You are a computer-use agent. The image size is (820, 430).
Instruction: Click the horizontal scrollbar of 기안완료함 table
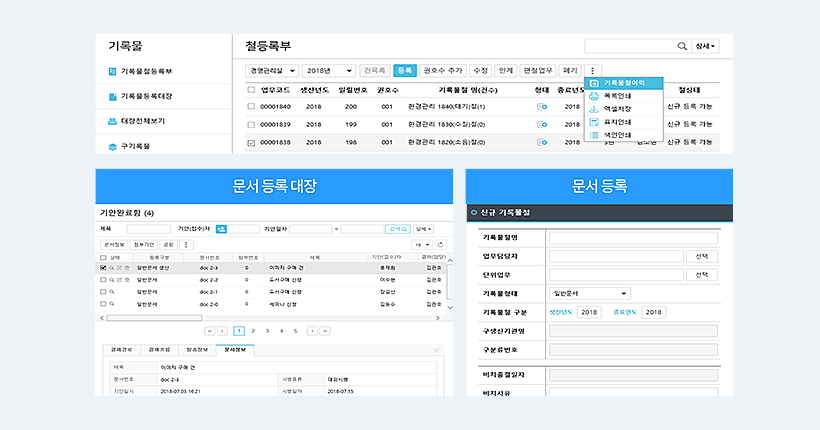[154, 318]
